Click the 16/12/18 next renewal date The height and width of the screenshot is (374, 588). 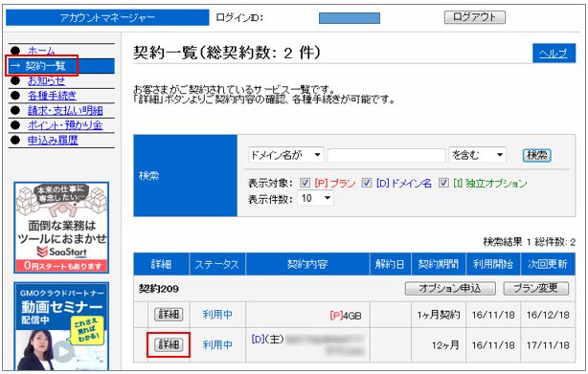point(548,315)
